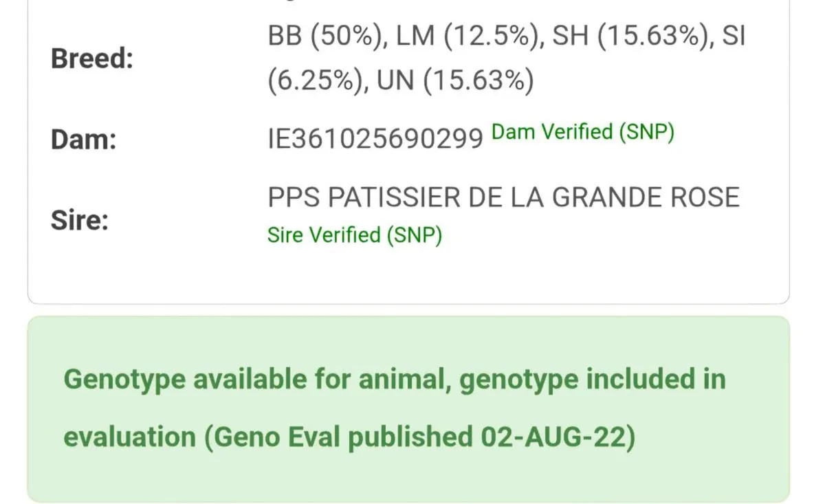
Task: Click the genotype included in phrase
Action: [593, 380]
